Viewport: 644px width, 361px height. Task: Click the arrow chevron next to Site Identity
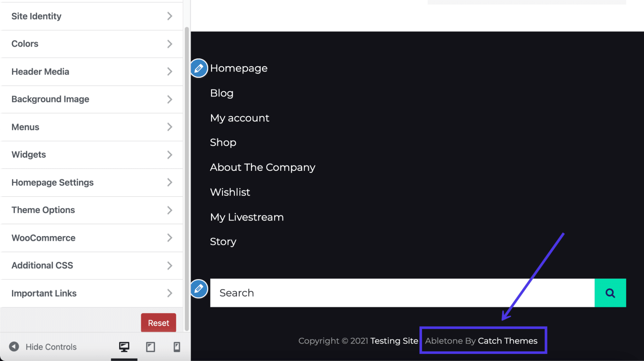(x=169, y=16)
